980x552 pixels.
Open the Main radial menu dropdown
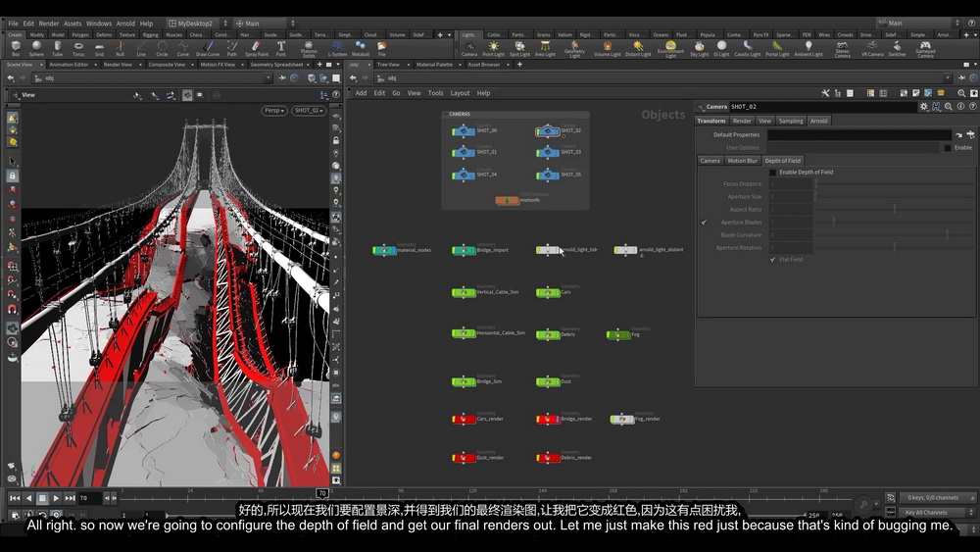pyautogui.click(x=264, y=24)
